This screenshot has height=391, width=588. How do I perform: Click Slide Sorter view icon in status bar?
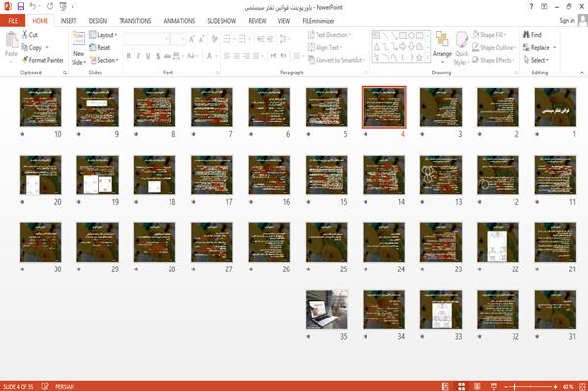[462, 386]
